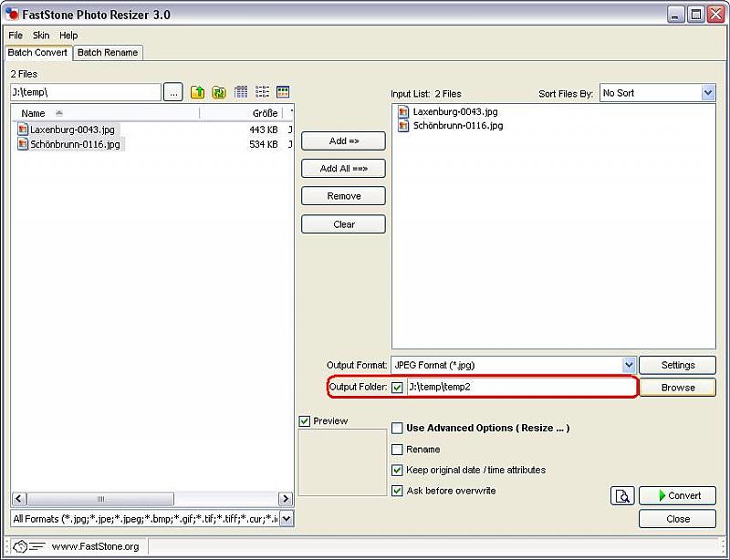Screen dimensions: 730x560
Task: Click the FastStone status bar logo icon
Action: (21, 546)
